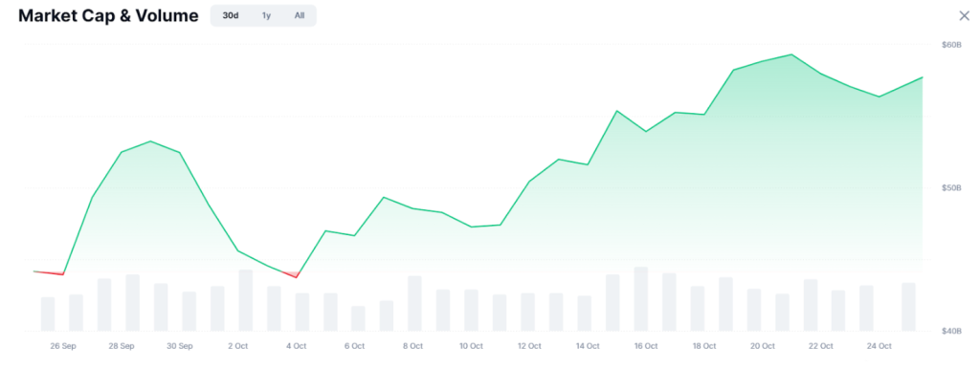Image resolution: width=980 pixels, height=368 pixels.
Task: Click the 12 Oct date label
Action: 529,346
